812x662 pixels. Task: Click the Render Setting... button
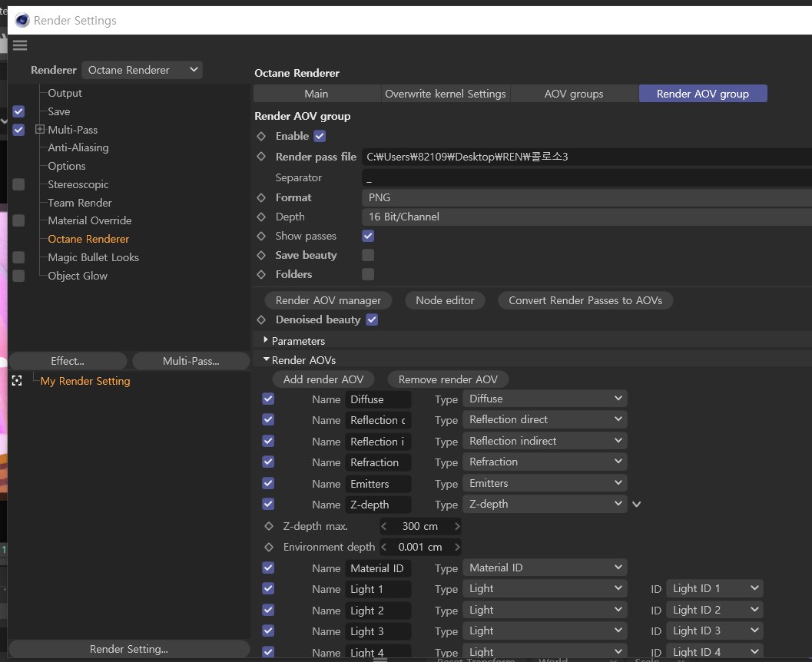(129, 649)
